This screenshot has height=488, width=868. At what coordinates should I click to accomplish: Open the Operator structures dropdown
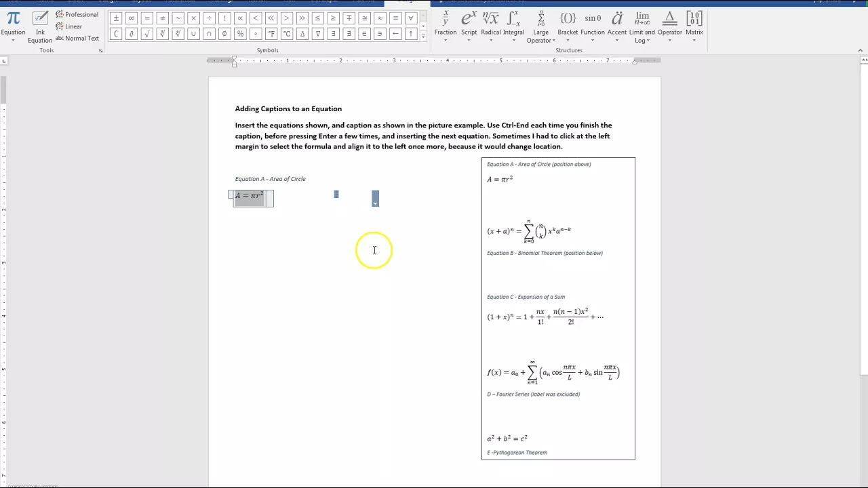click(x=670, y=27)
